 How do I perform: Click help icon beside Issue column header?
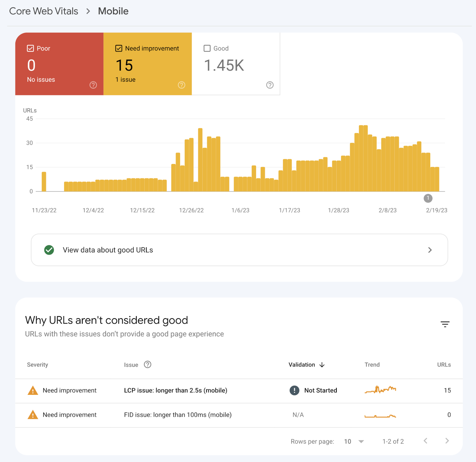pyautogui.click(x=148, y=365)
